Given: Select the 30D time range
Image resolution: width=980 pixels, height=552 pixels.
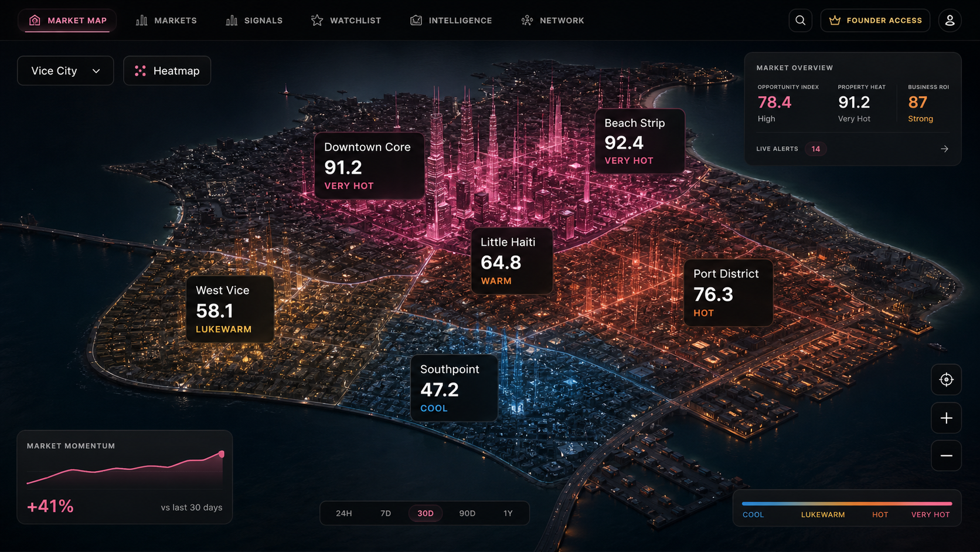Looking at the screenshot, I should tap(426, 513).
